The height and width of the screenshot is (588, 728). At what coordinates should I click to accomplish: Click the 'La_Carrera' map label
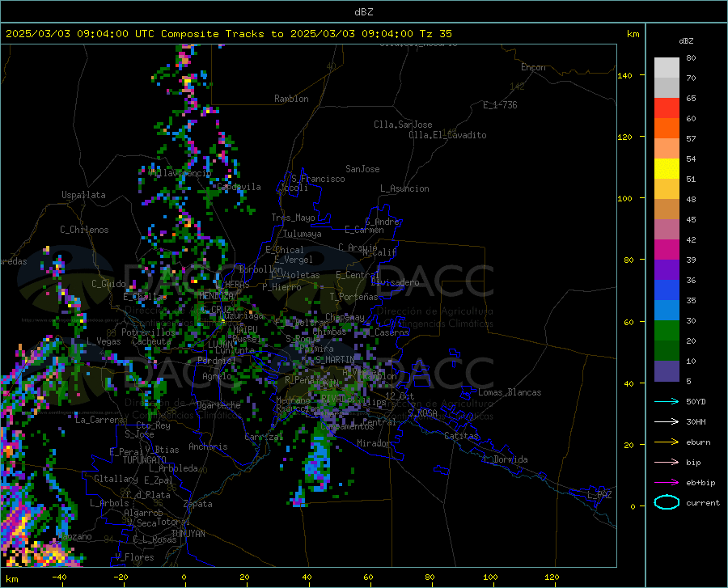pyautogui.click(x=99, y=420)
